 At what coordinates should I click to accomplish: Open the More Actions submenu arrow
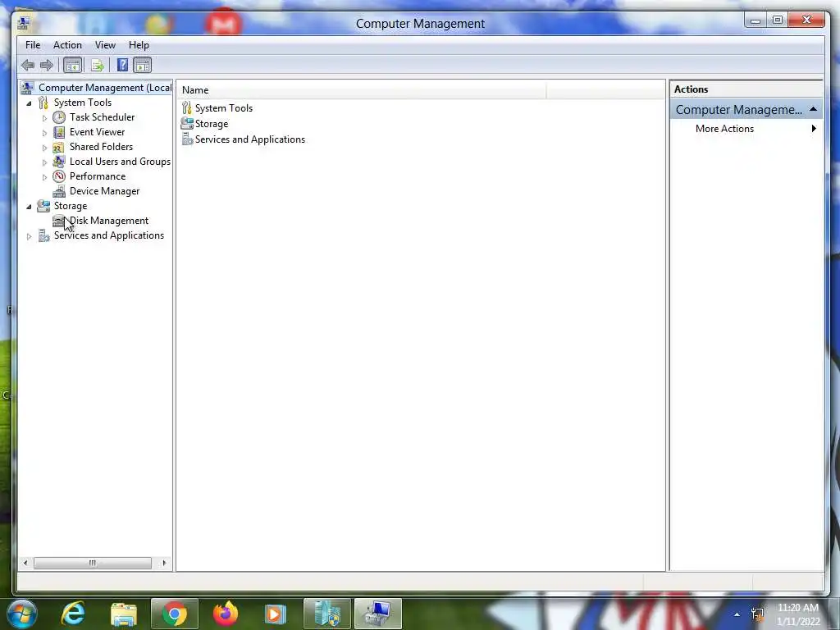pyautogui.click(x=814, y=129)
